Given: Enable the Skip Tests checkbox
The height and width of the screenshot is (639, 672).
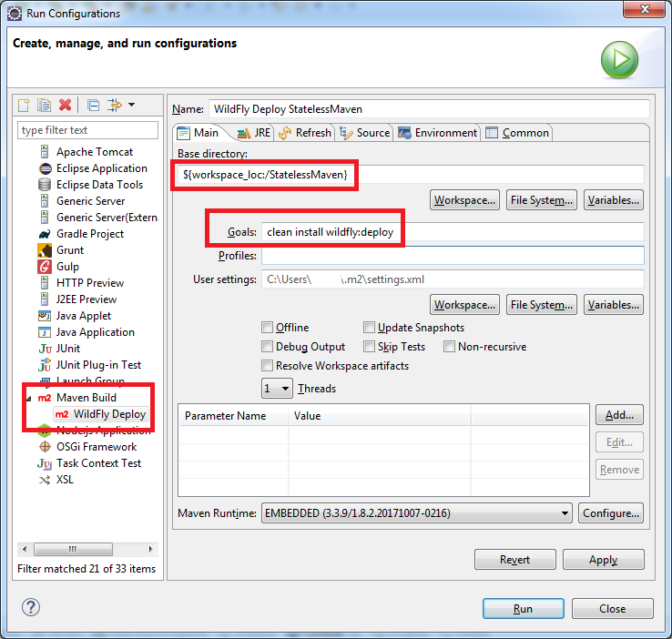Looking at the screenshot, I should 369,347.
